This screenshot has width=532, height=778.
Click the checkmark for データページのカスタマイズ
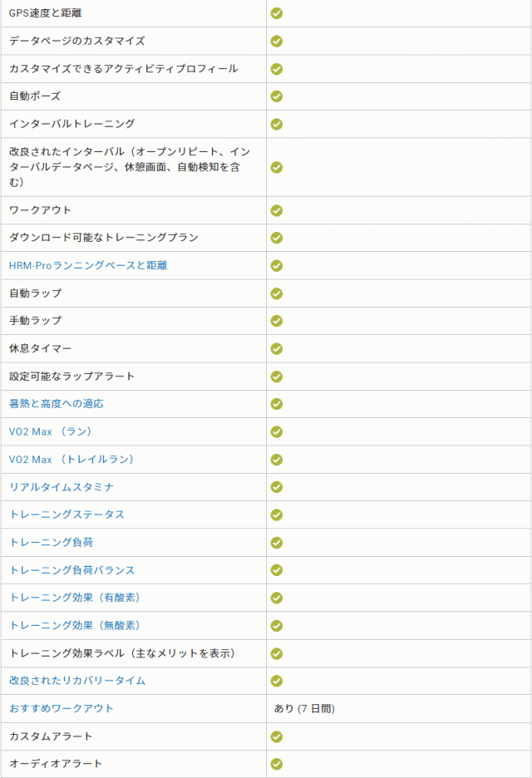tap(277, 41)
